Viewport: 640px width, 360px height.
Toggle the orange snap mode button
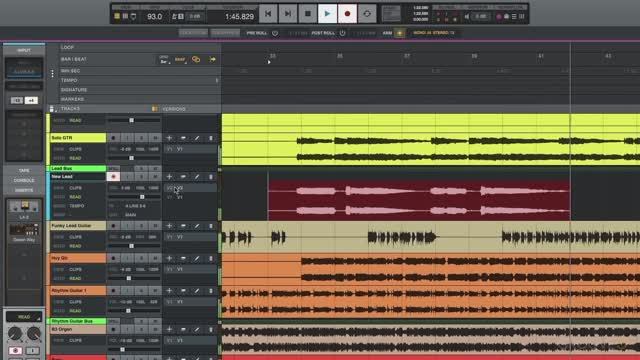click(x=180, y=60)
